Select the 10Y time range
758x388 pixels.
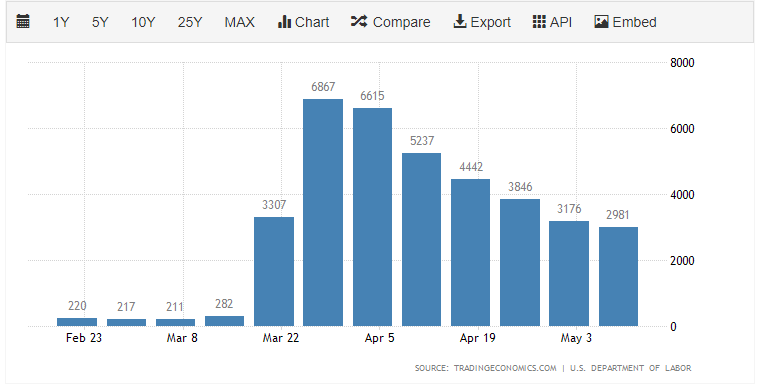pos(143,22)
